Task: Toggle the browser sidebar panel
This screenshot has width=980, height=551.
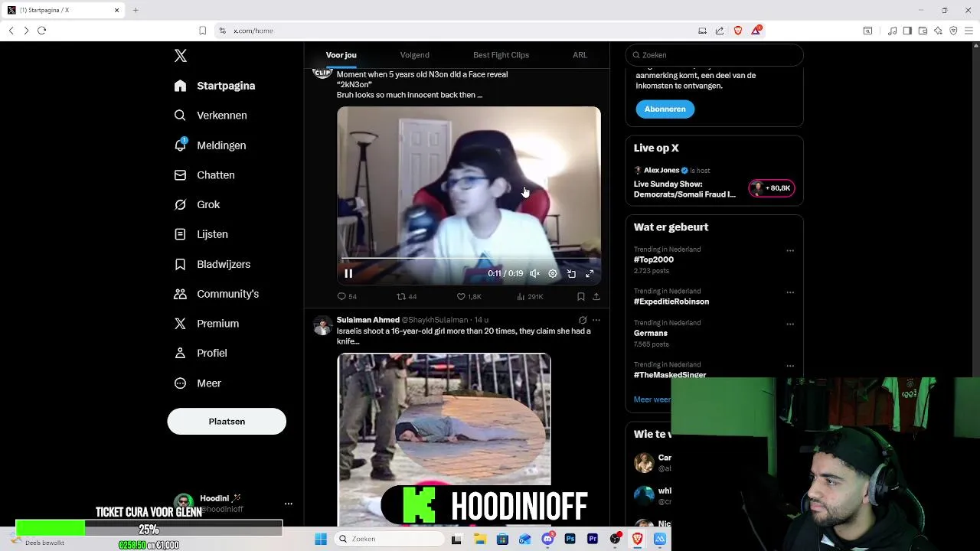Action: 907,31
